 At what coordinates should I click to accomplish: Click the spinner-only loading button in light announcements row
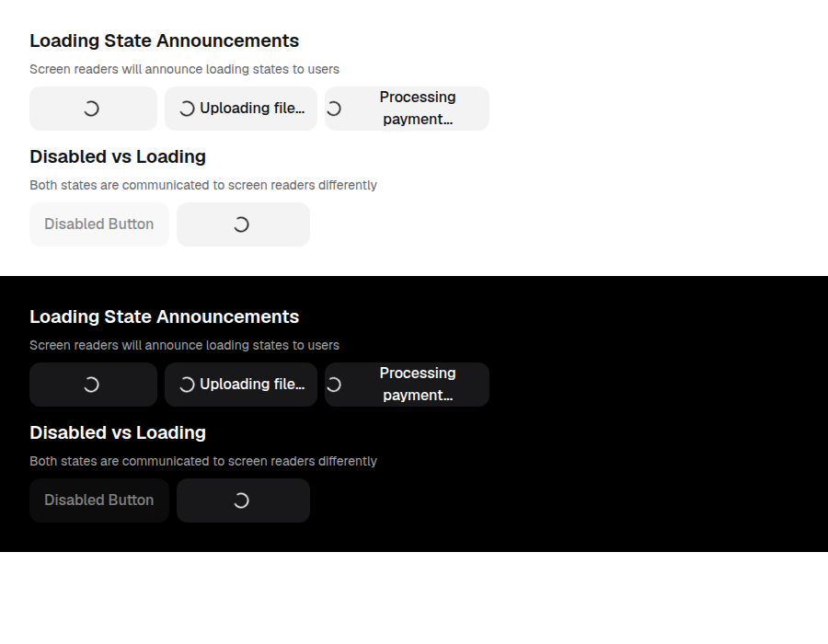(x=94, y=109)
